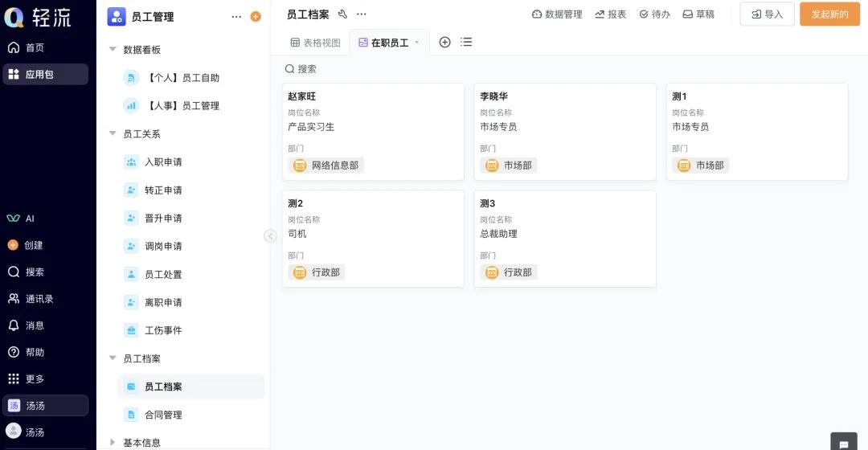This screenshot has width=868, height=450.
Task: Open 数据管理 in the top bar
Action: click(x=557, y=14)
